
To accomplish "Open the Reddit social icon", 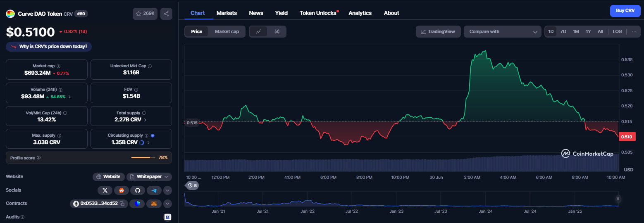I will (x=122, y=190).
